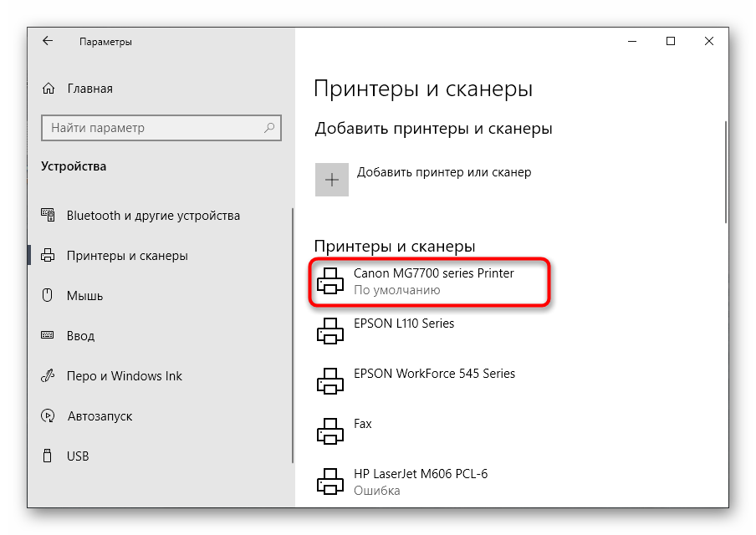Click the EPSON L110 Series printer icon
The height and width of the screenshot is (535, 756).
(330, 332)
